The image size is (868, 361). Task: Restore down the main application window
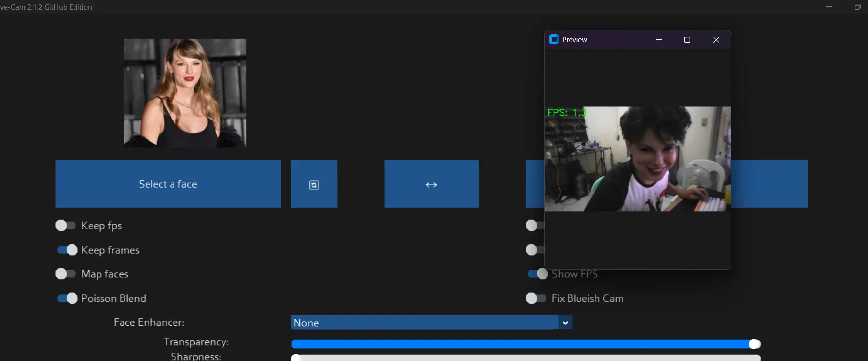point(857,7)
